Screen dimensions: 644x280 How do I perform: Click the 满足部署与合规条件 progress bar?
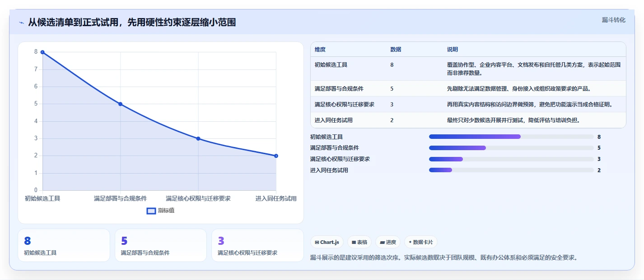pyautogui.click(x=511, y=148)
